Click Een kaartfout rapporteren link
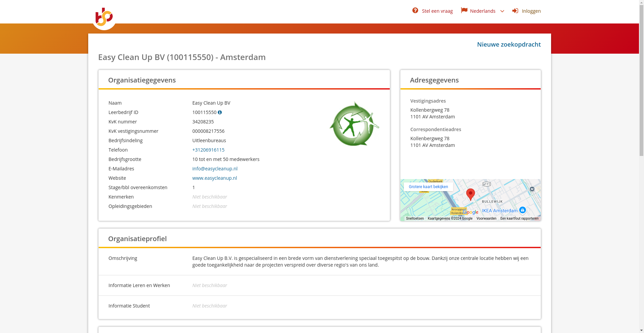 coord(519,218)
